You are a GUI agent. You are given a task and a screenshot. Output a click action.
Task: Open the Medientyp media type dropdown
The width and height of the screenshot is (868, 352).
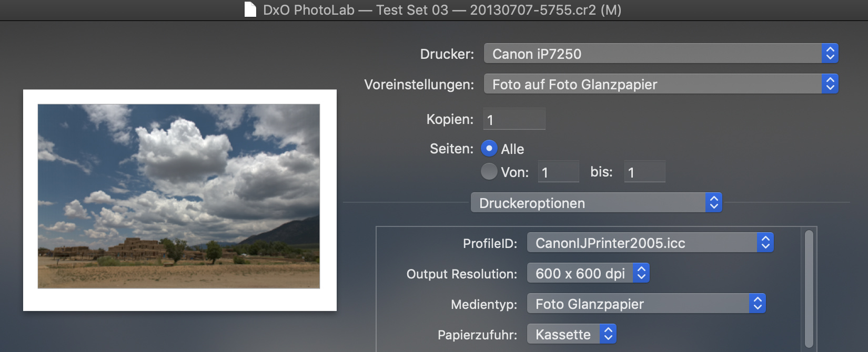638,304
